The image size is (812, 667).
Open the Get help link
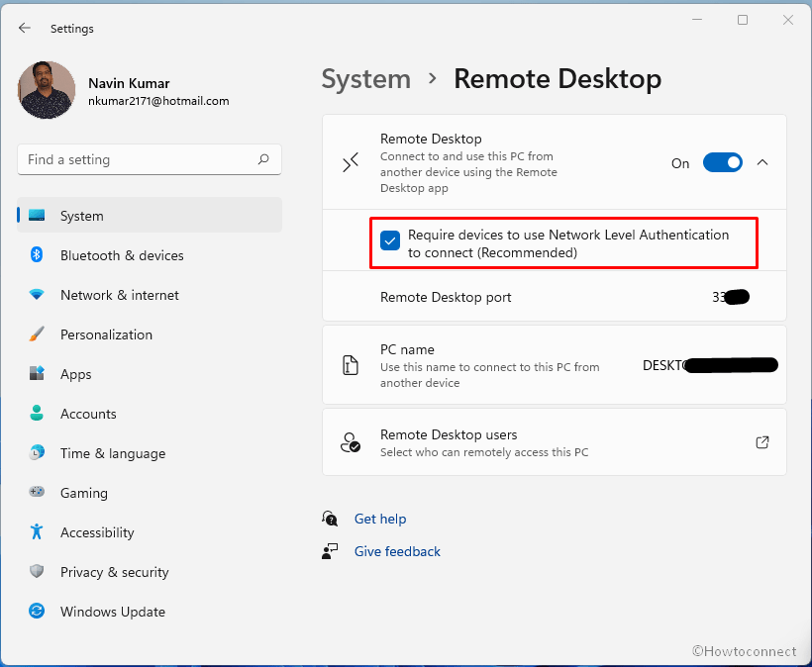tap(380, 519)
